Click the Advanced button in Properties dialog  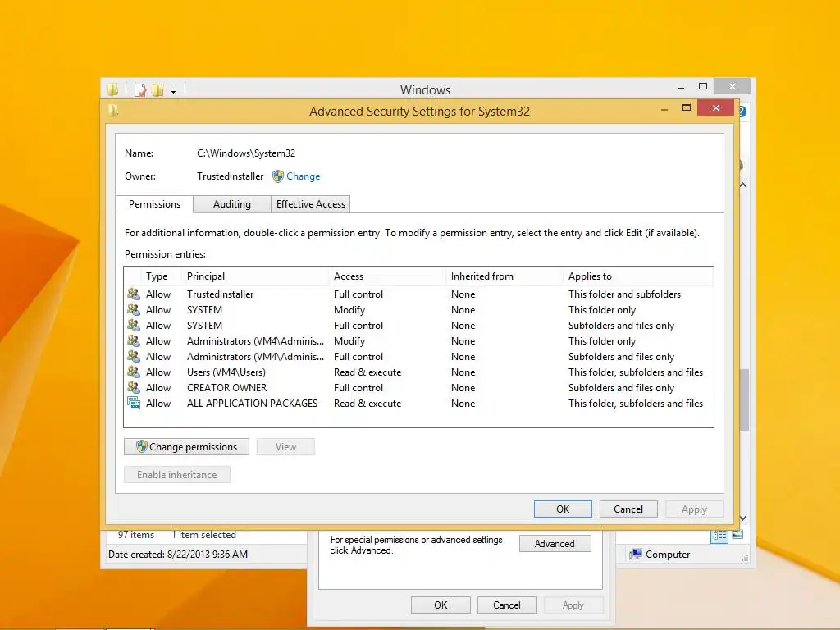555,544
